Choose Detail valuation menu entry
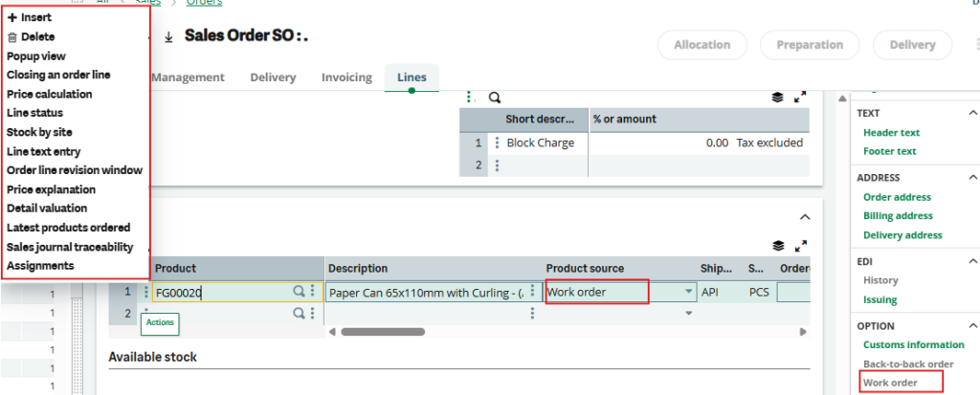Viewport: 980px width, 395px height. pyautogui.click(x=47, y=208)
